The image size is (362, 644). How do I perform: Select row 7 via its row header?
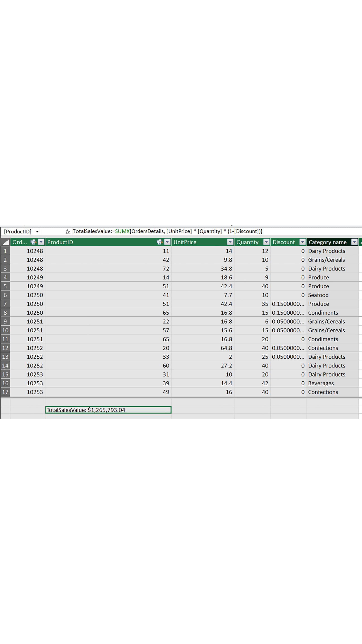(x=5, y=304)
